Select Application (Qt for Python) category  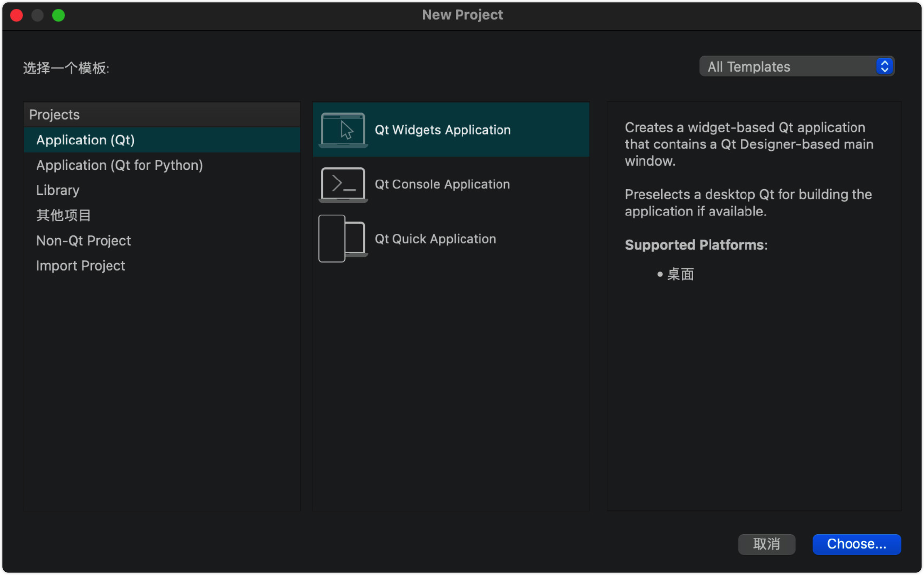click(119, 165)
